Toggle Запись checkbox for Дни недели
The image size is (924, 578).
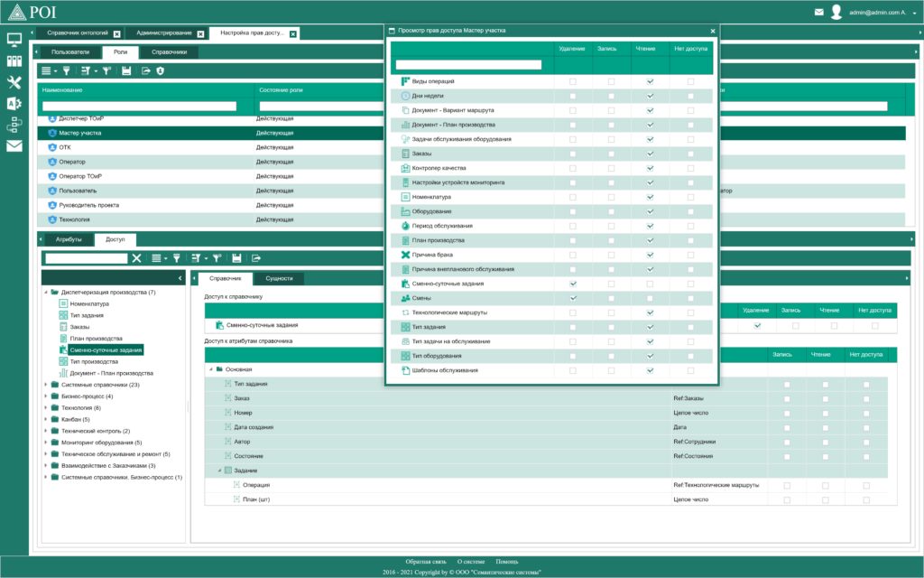point(611,96)
